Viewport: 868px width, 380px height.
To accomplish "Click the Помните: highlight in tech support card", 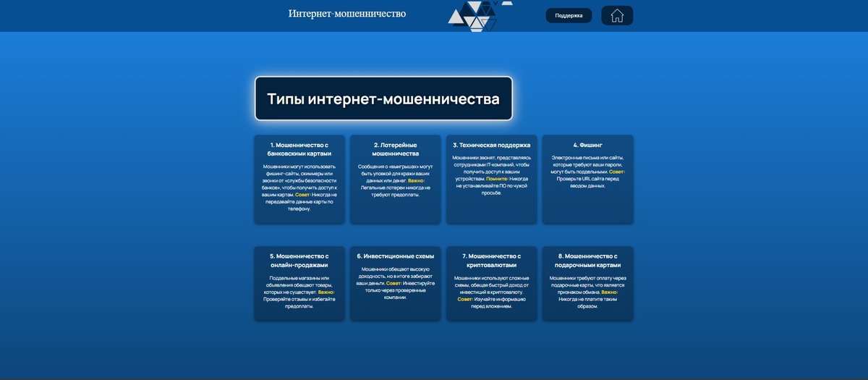I will click(497, 178).
